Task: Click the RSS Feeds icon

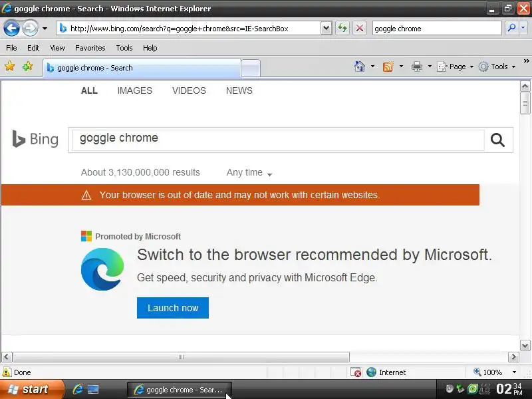Action: point(388,66)
